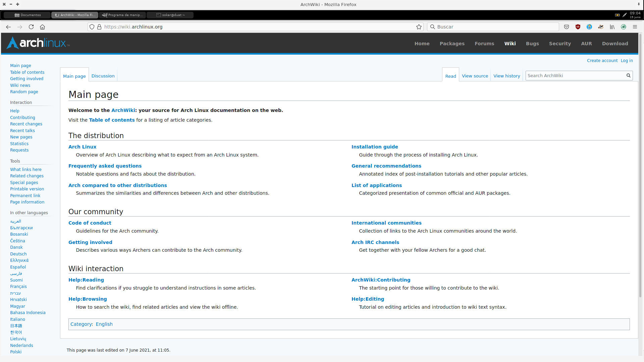Screen dimensions: 644x362
Task: Open the Firefox Library
Action: click(x=612, y=27)
